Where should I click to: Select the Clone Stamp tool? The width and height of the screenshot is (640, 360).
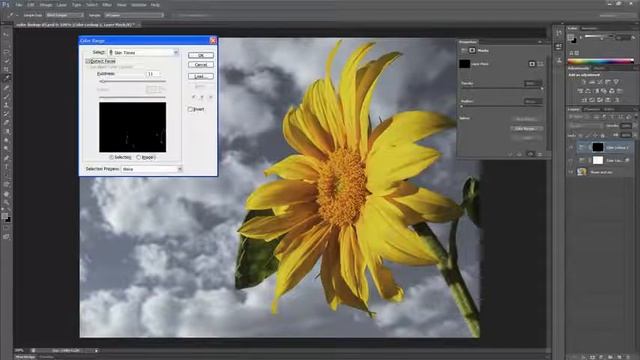pyautogui.click(x=6, y=105)
